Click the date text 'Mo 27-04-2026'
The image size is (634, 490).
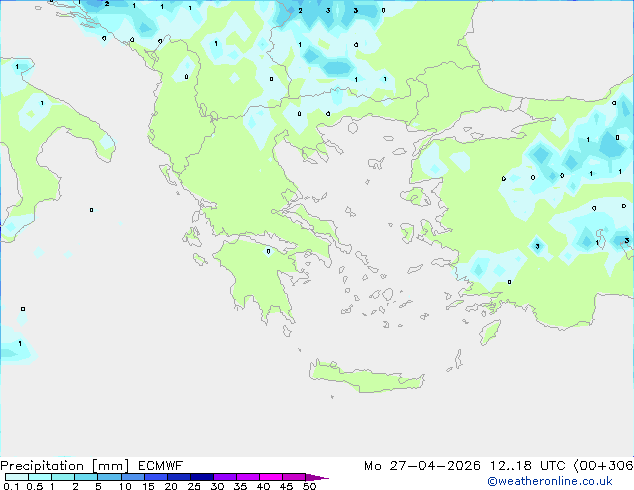point(422,466)
